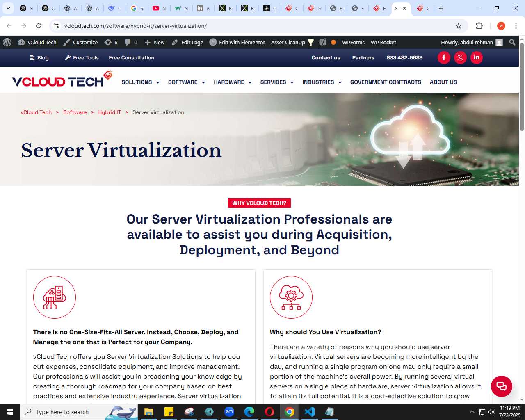Open WP Rocket admin bar menu
Image resolution: width=525 pixels, height=420 pixels.
click(x=383, y=42)
